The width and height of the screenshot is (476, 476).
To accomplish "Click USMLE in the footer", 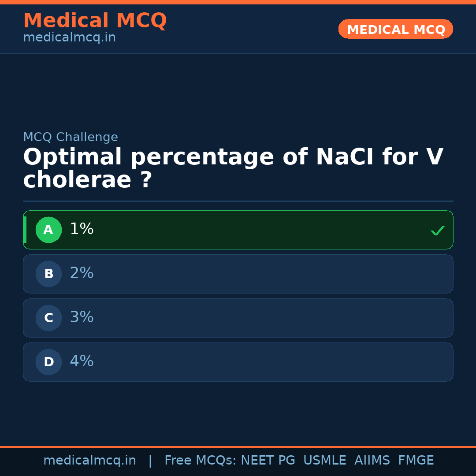I will [324, 461].
